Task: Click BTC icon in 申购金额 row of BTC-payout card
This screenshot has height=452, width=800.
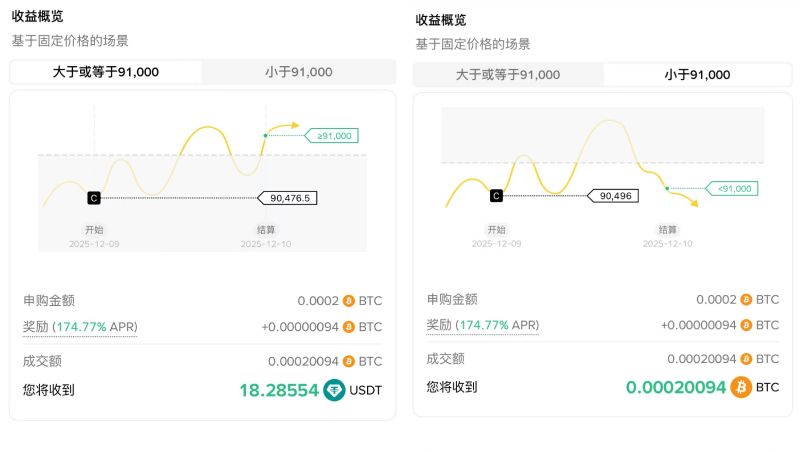Action: (x=746, y=299)
